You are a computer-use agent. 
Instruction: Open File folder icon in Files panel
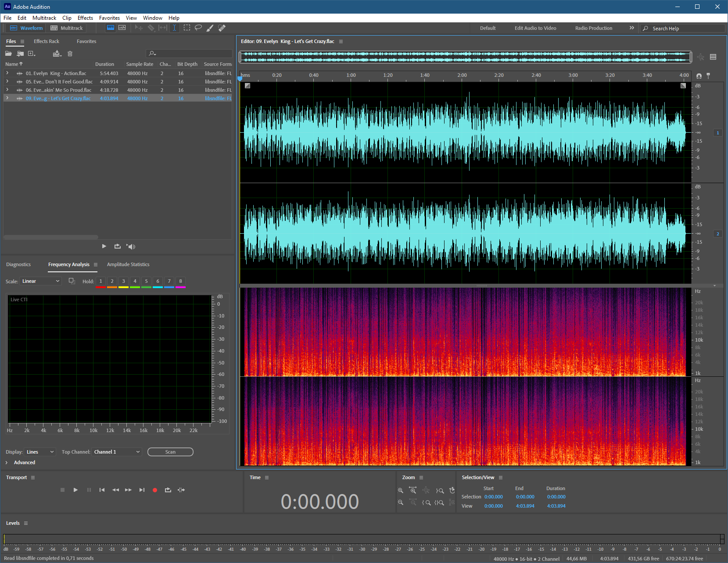(8, 54)
